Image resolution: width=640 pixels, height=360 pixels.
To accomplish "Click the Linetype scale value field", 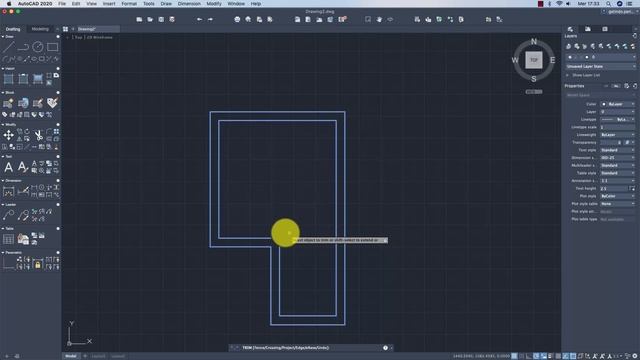I will click(x=618, y=127).
